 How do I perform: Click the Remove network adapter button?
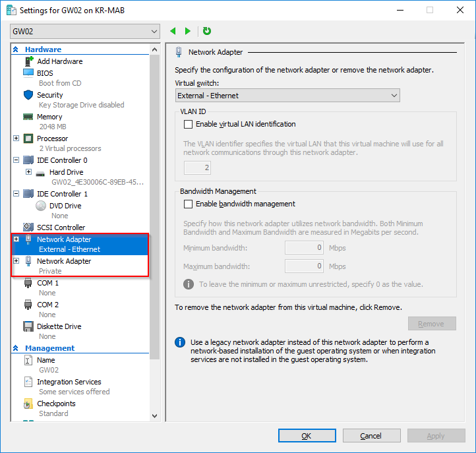coord(432,324)
